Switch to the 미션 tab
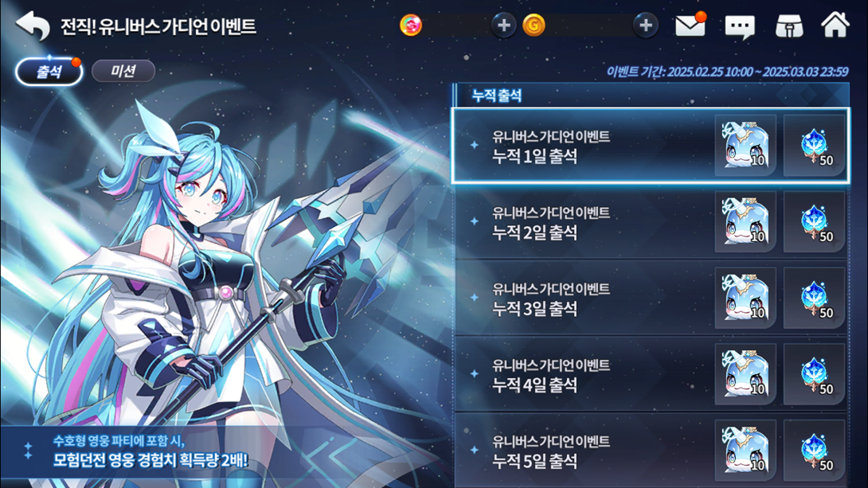 (123, 71)
